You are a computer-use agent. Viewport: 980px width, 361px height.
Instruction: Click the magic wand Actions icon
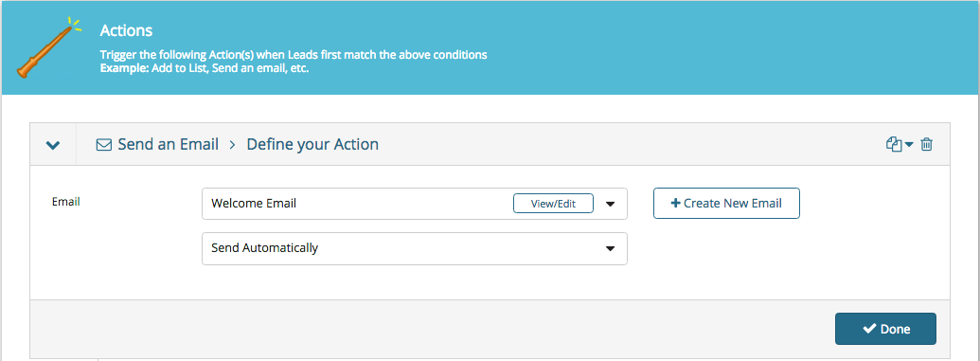tap(49, 47)
